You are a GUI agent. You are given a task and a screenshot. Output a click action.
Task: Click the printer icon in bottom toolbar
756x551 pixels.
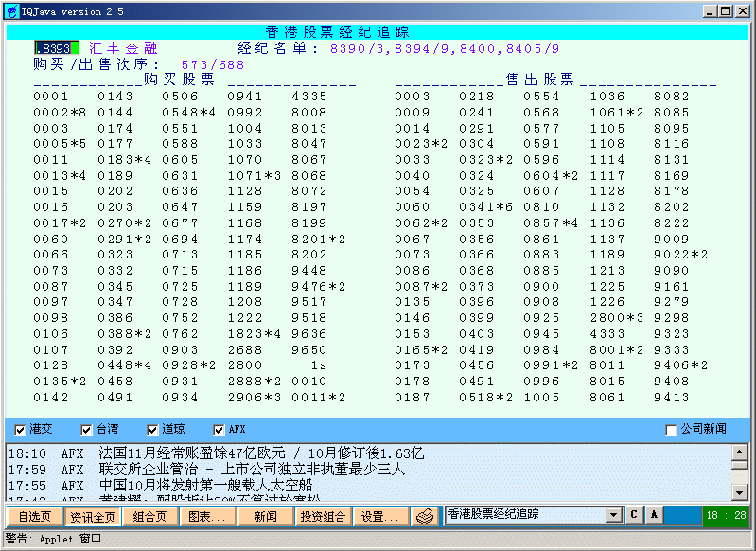point(425,516)
